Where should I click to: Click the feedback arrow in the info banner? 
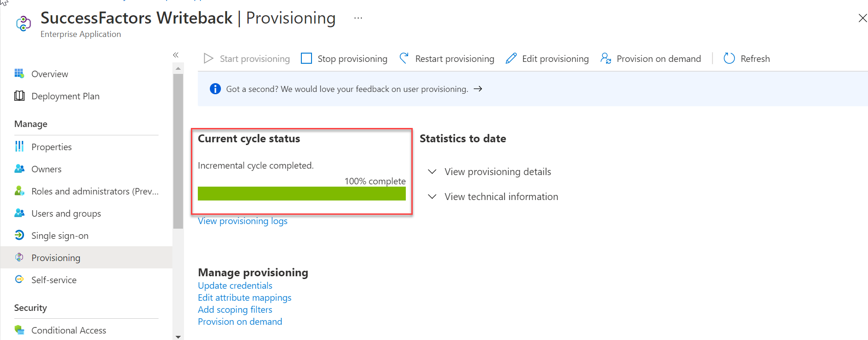pyautogui.click(x=479, y=89)
